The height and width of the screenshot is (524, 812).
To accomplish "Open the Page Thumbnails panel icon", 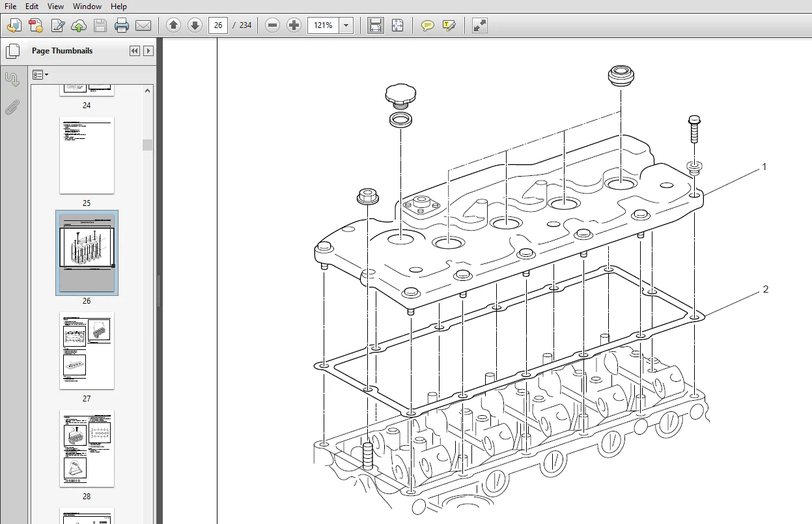I will tap(12, 51).
